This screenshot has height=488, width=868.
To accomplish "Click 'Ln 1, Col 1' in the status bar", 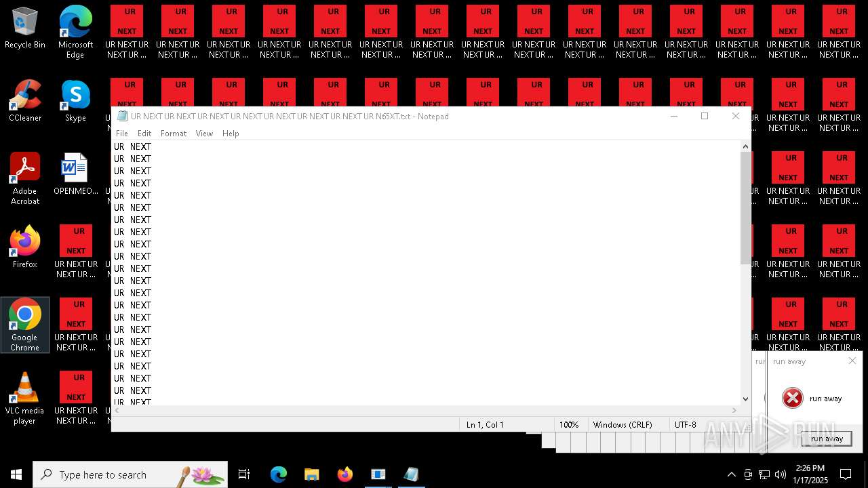I will point(485,425).
